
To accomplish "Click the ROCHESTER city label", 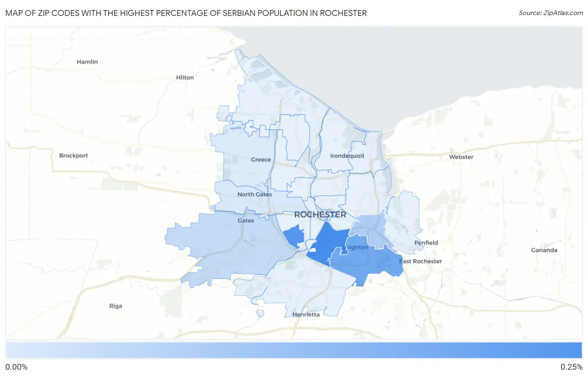I will coord(320,215).
